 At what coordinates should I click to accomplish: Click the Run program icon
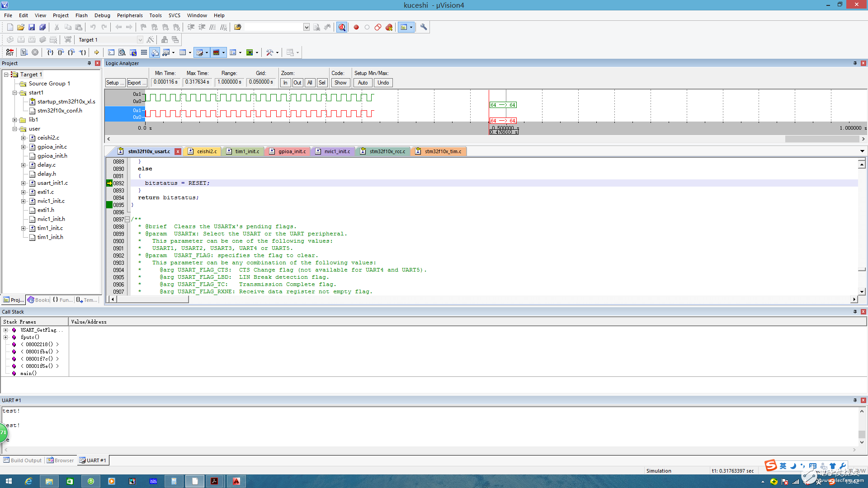(24, 52)
